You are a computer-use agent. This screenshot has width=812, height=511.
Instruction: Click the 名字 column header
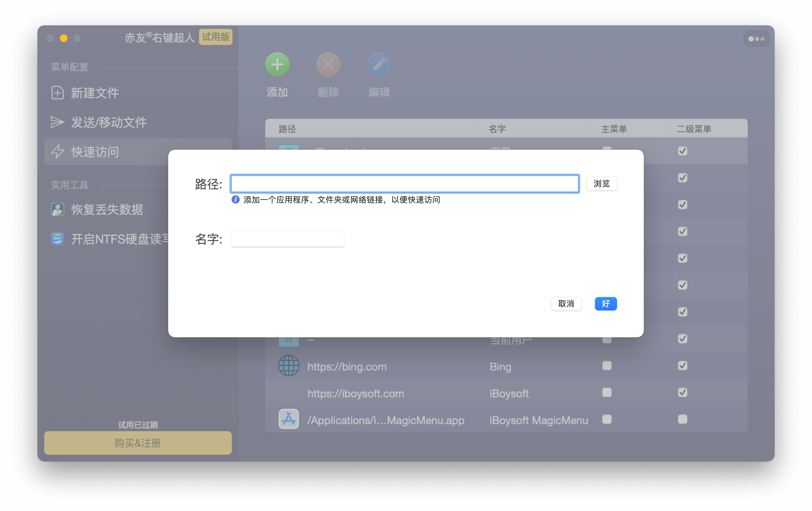pyautogui.click(x=533, y=129)
